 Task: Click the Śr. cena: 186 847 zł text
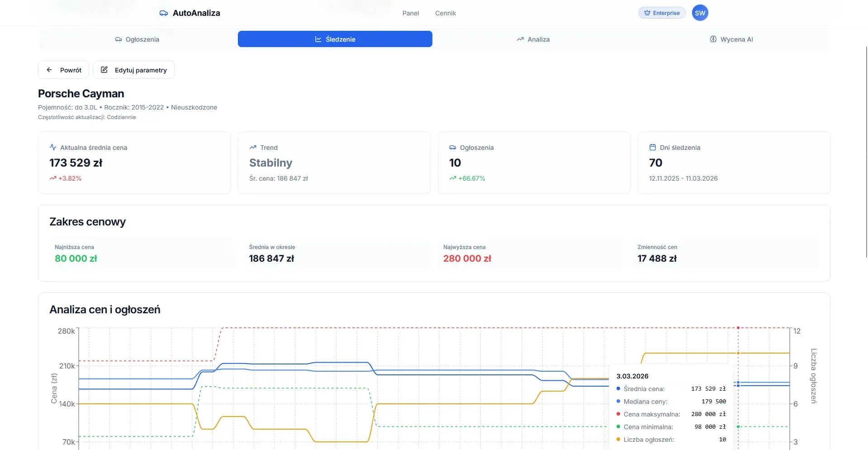279,178
